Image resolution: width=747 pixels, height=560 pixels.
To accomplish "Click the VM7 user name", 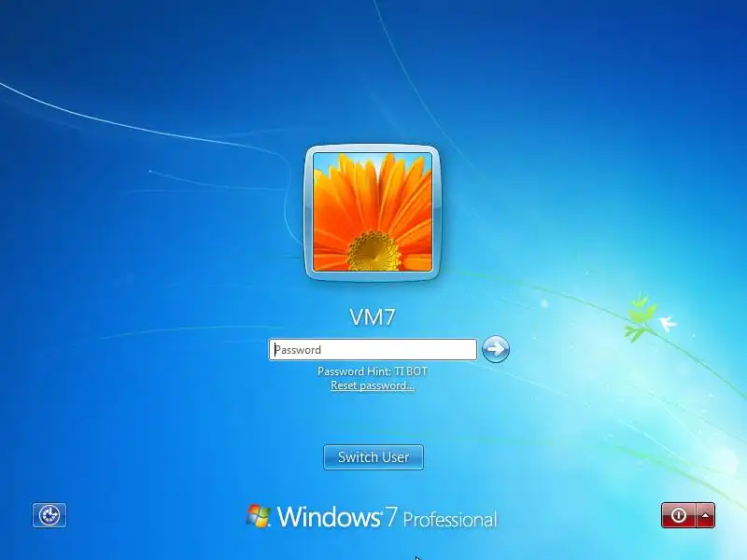I will [x=373, y=317].
